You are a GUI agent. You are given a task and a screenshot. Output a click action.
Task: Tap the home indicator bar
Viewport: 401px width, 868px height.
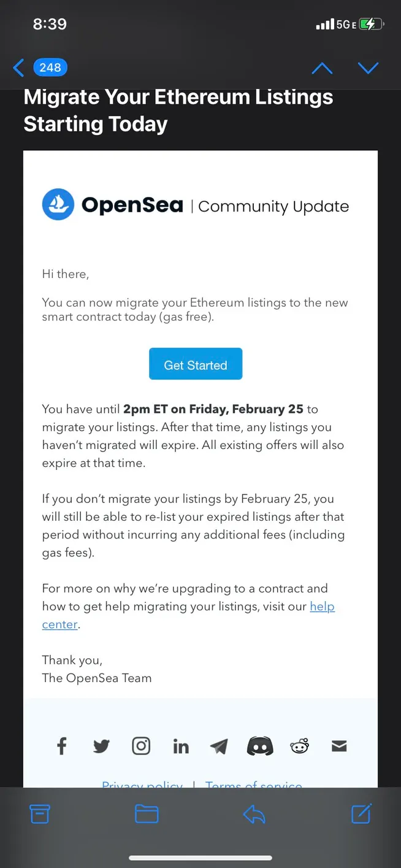[200, 858]
